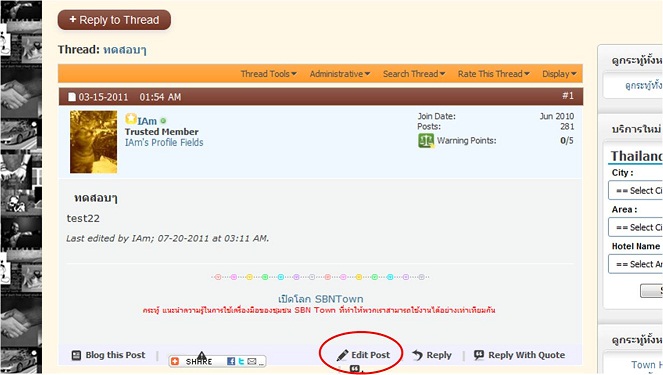663x375 pixels.
Task: Share post via email envelope icon
Action: coord(252,361)
